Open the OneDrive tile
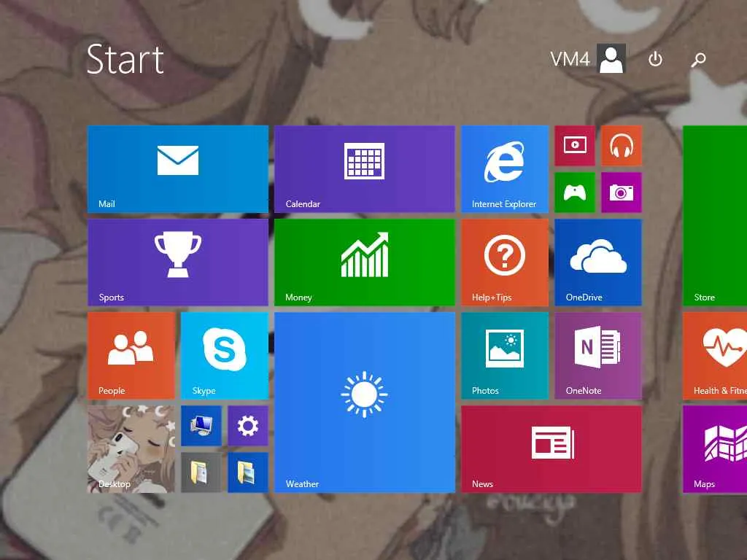Viewport: 747px width, 560px height. point(598,262)
